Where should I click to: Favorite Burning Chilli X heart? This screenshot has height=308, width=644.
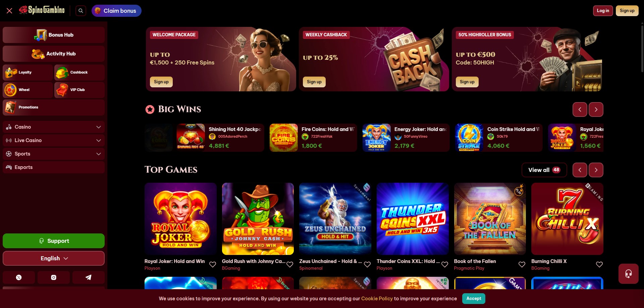(599, 264)
